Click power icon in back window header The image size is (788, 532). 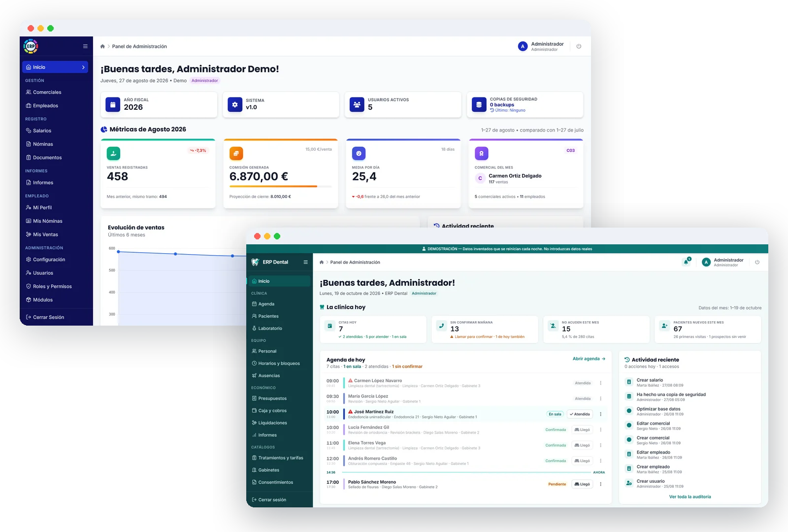point(579,46)
